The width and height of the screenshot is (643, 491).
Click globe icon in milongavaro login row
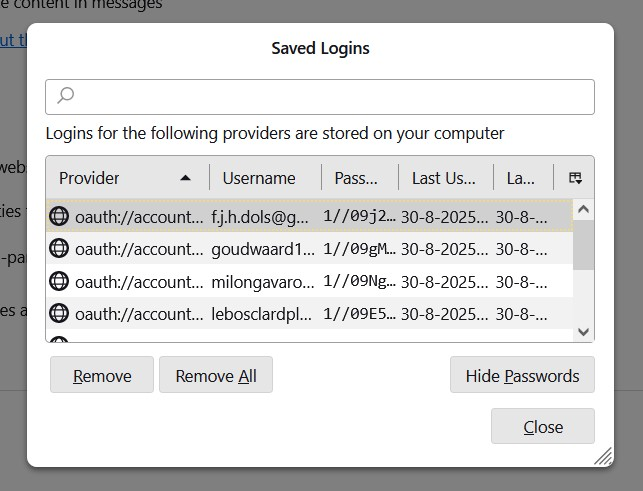click(x=59, y=281)
